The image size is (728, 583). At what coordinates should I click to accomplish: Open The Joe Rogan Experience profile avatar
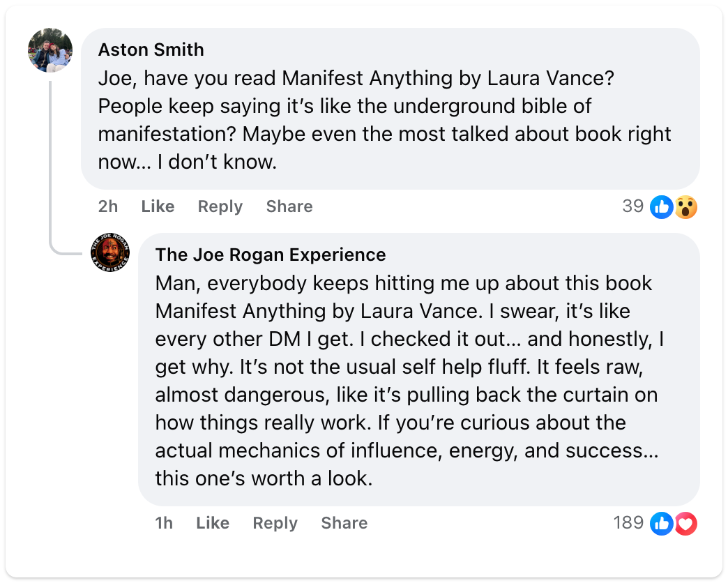pyautogui.click(x=109, y=253)
